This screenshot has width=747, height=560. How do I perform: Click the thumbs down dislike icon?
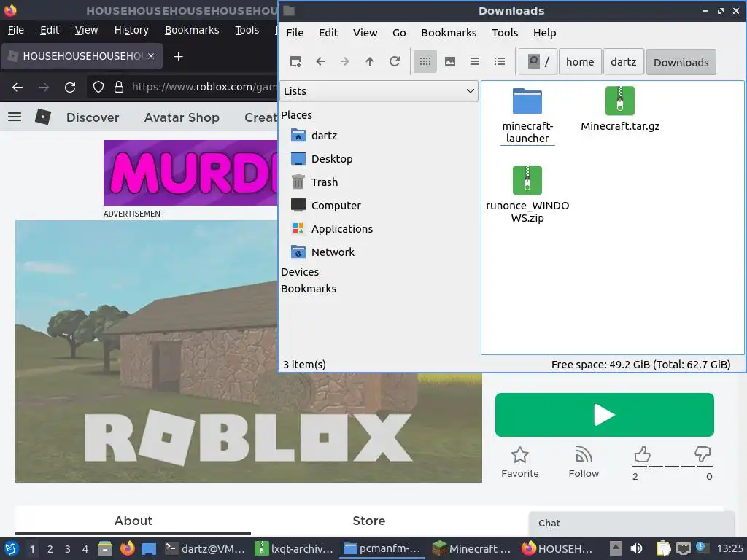pyautogui.click(x=703, y=455)
